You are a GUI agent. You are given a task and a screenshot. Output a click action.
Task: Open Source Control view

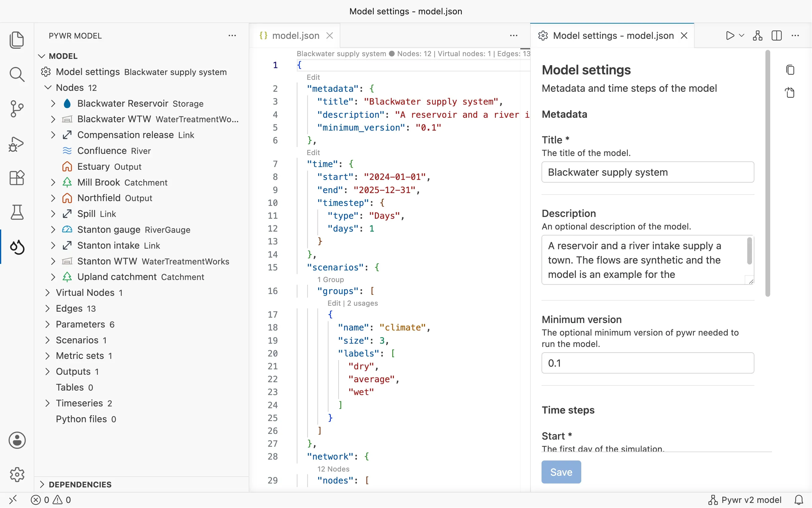17,109
